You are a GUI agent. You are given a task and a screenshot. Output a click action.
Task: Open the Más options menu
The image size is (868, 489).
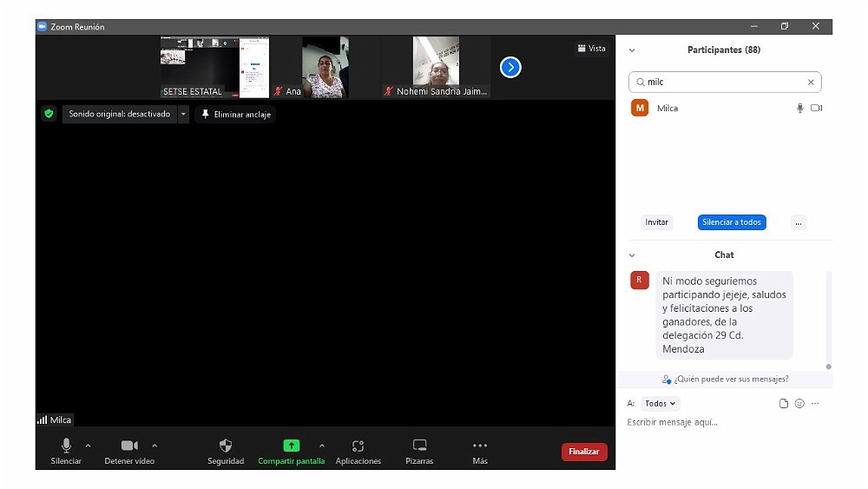click(480, 446)
